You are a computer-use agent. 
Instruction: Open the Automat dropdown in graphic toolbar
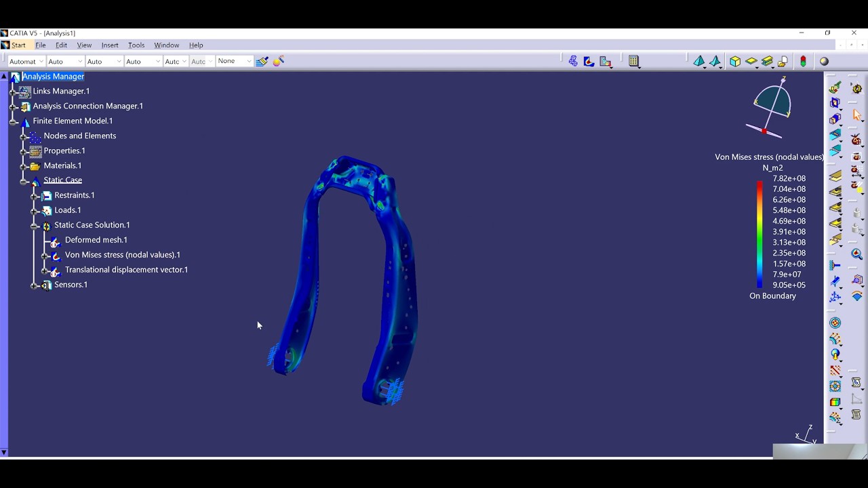click(26, 61)
